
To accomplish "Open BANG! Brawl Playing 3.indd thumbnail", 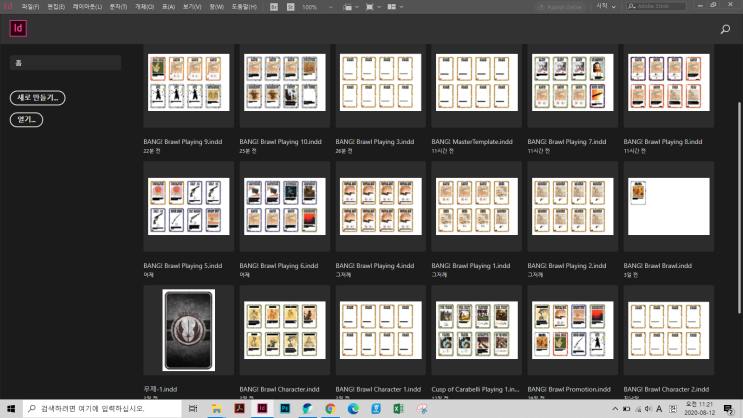I will point(381,82).
